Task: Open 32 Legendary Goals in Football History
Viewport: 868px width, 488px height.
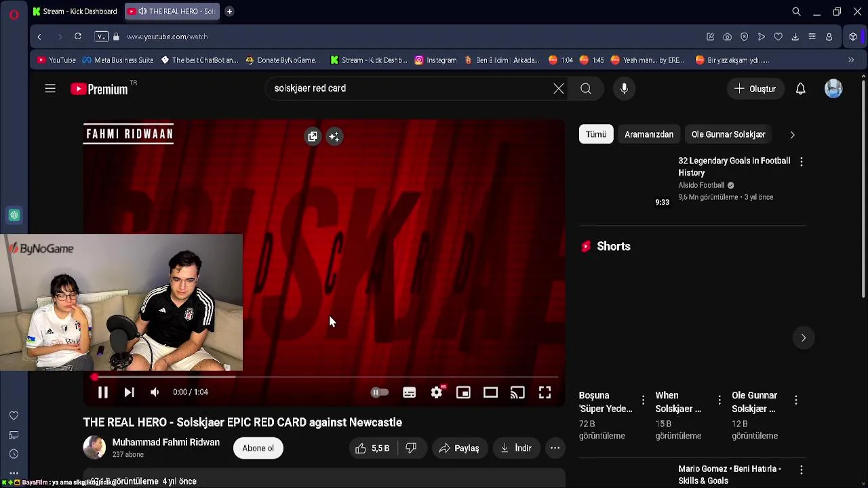Action: (734, 167)
